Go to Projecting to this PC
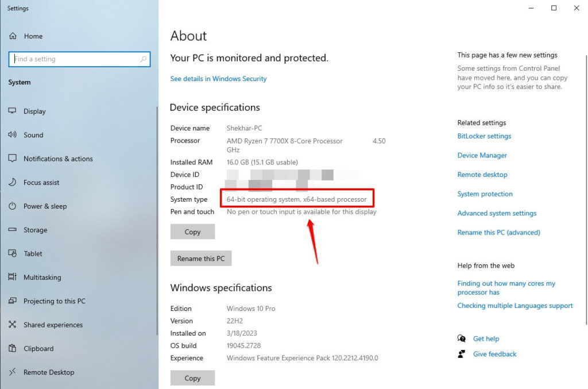The height and width of the screenshot is (389, 588). tap(54, 301)
